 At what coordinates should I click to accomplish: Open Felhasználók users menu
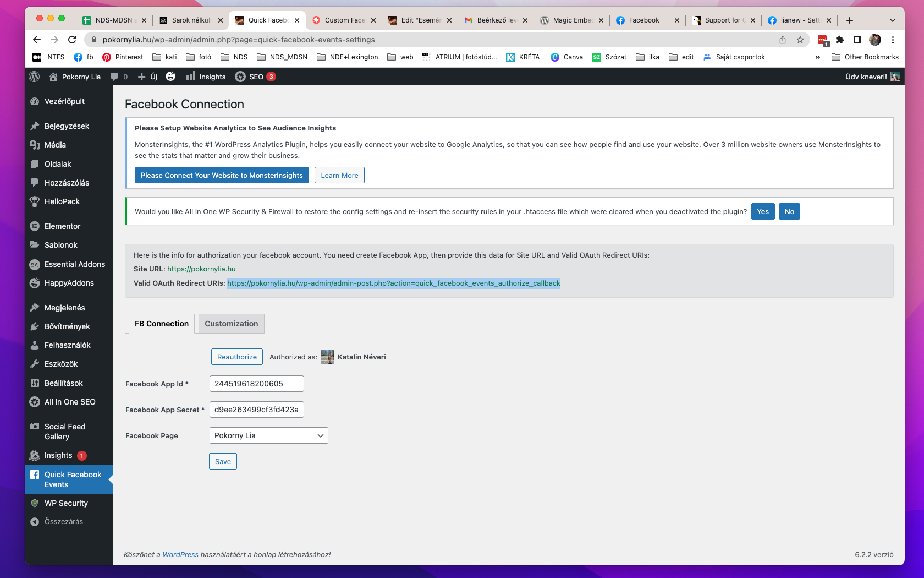pyautogui.click(x=69, y=345)
